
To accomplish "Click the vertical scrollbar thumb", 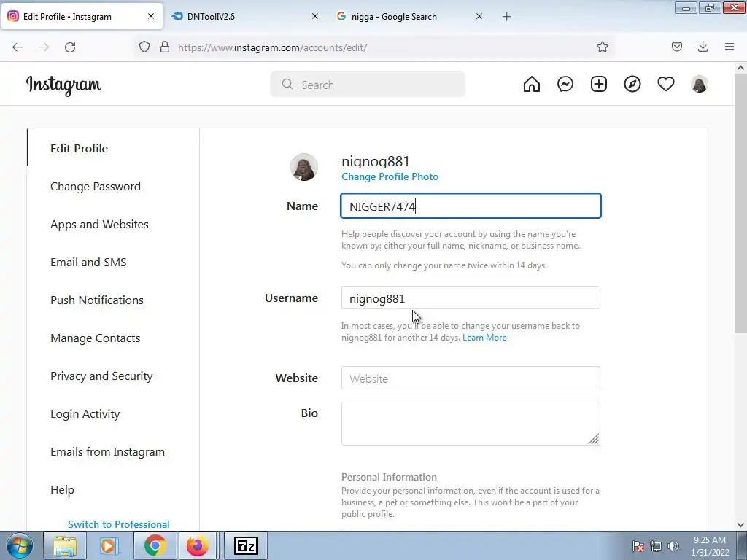I will [x=740, y=204].
